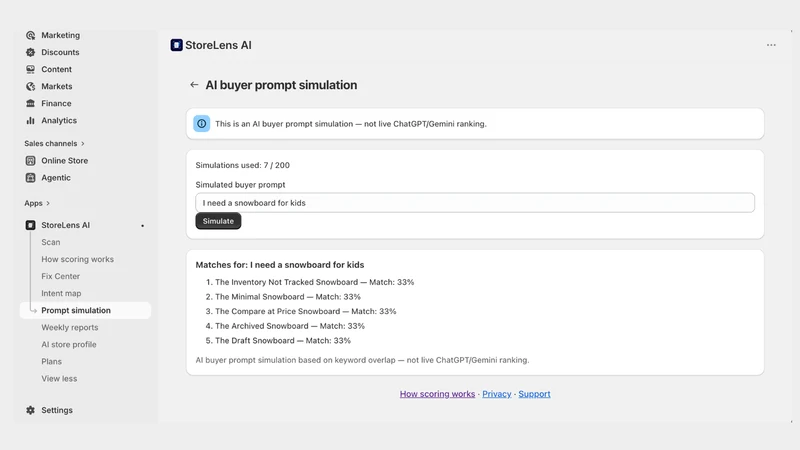Select the Finance bank icon
The height and width of the screenshot is (450, 800).
click(x=31, y=103)
